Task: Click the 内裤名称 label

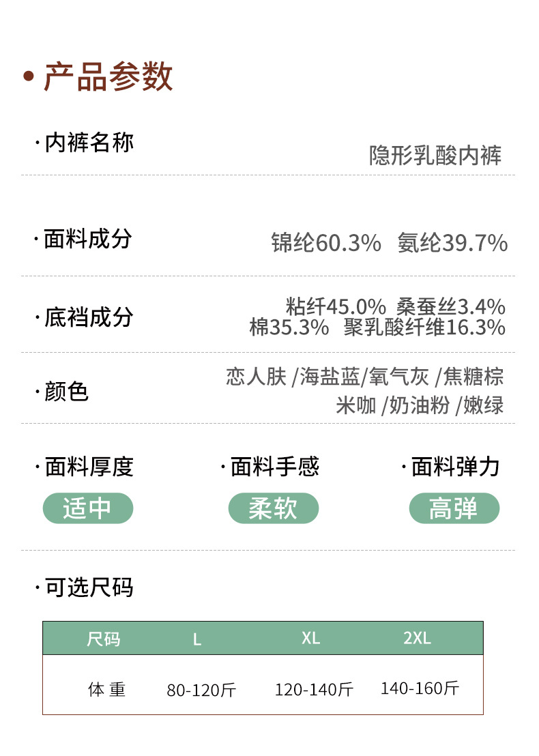Action: (x=89, y=143)
